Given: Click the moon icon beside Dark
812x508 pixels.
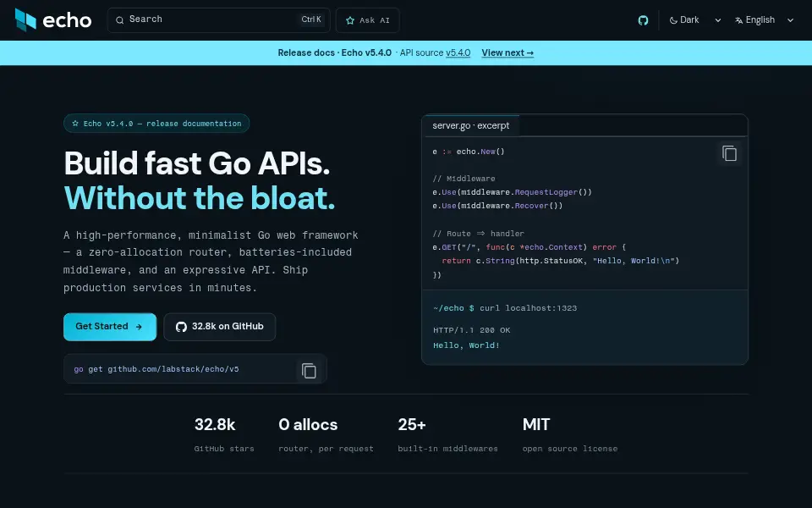Looking at the screenshot, I should [x=673, y=20].
